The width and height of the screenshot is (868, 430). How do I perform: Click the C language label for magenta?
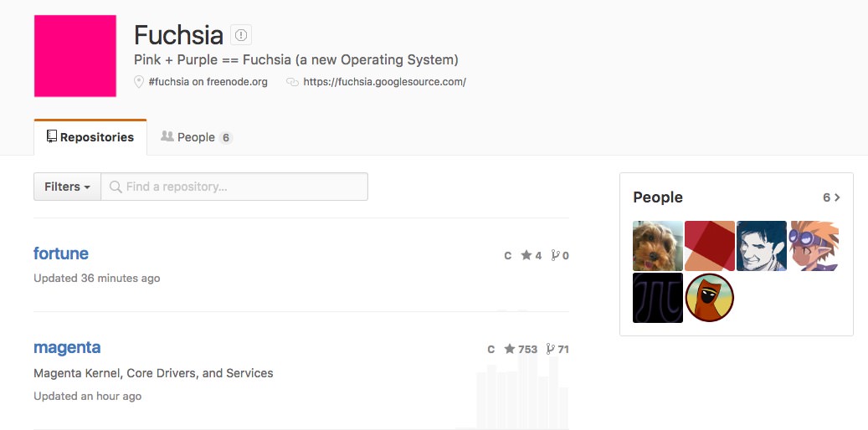(x=491, y=350)
